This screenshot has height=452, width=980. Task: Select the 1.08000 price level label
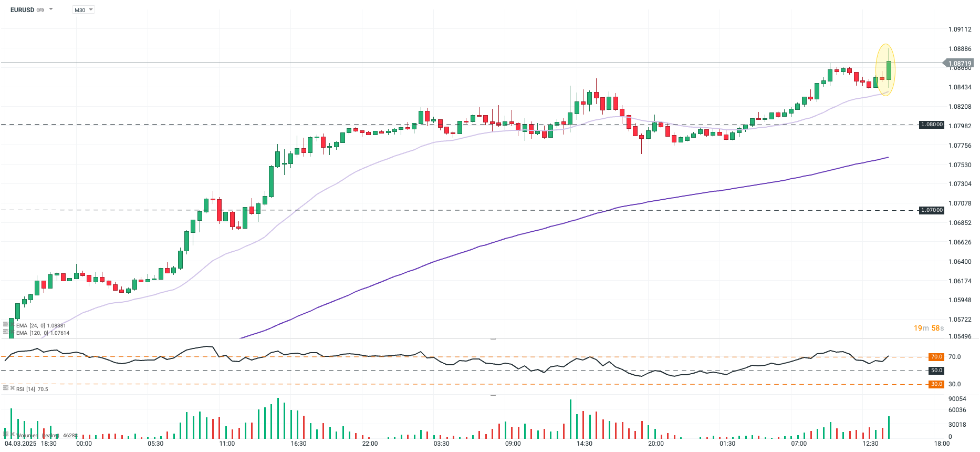[932, 125]
